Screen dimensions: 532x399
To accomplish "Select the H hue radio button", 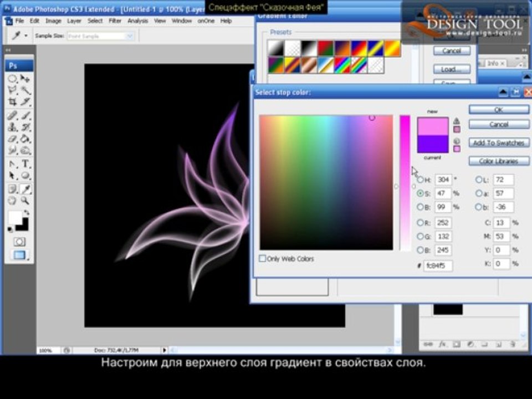I will coord(421,180).
